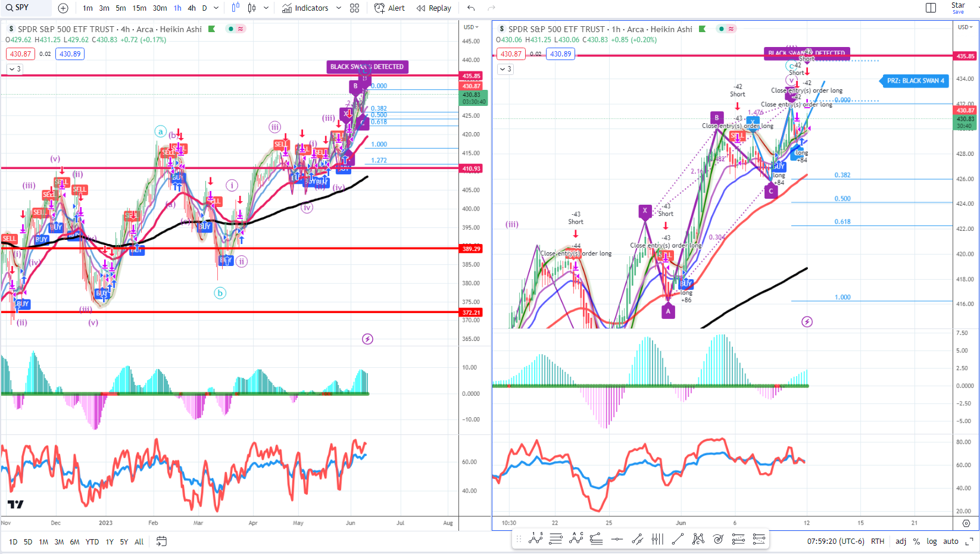Open the chart style dropdown arrow
Screen dimensions: 980x554
tap(266, 8)
